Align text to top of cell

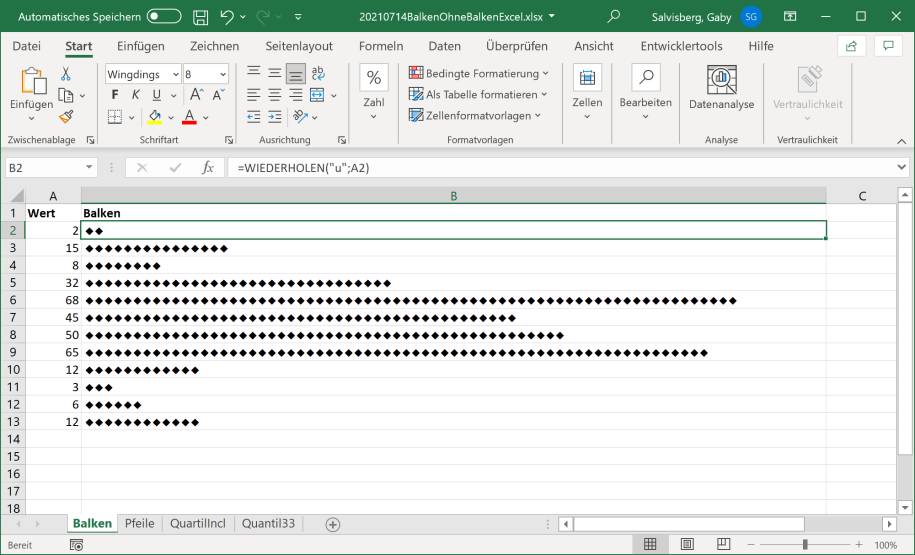click(x=253, y=72)
